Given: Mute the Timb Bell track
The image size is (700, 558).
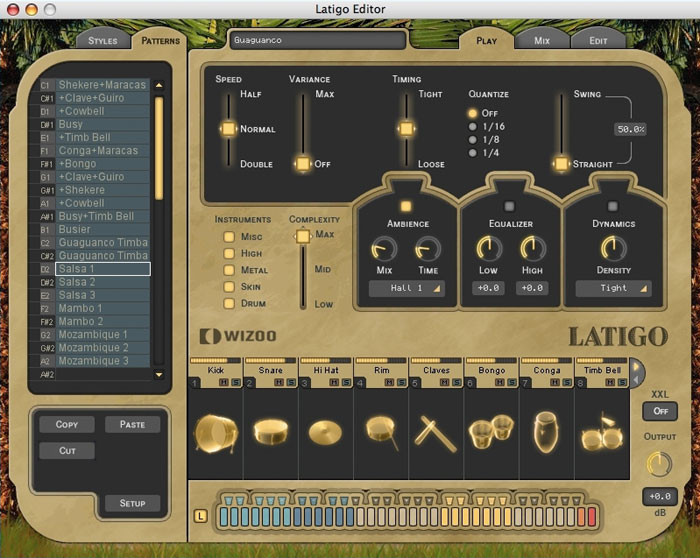Looking at the screenshot, I should (x=610, y=383).
